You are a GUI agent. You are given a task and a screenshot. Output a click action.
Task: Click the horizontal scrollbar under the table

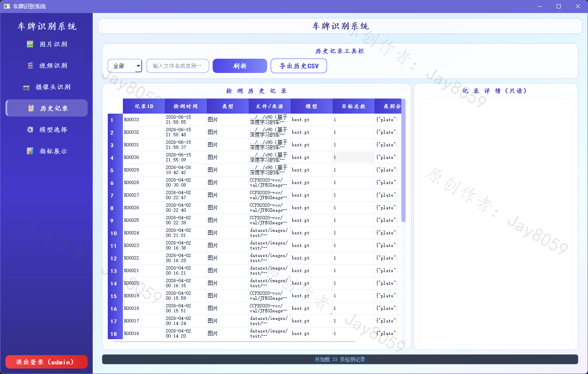pyautogui.click(x=234, y=342)
